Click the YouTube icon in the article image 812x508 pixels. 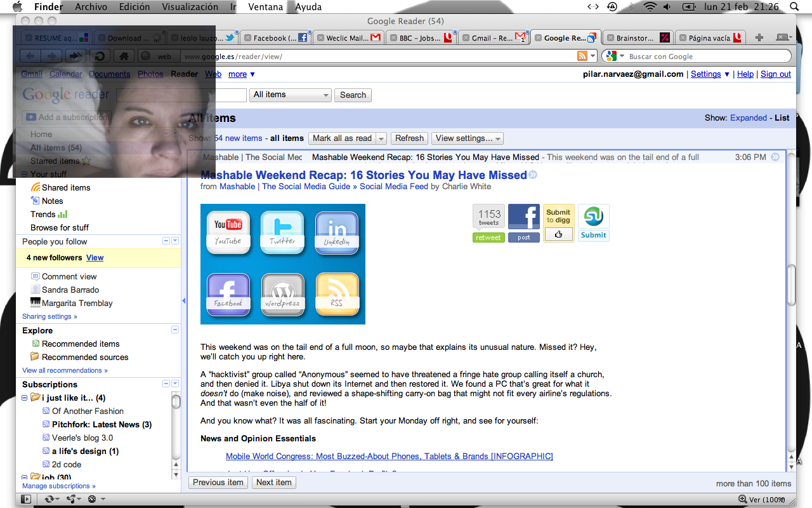point(228,232)
